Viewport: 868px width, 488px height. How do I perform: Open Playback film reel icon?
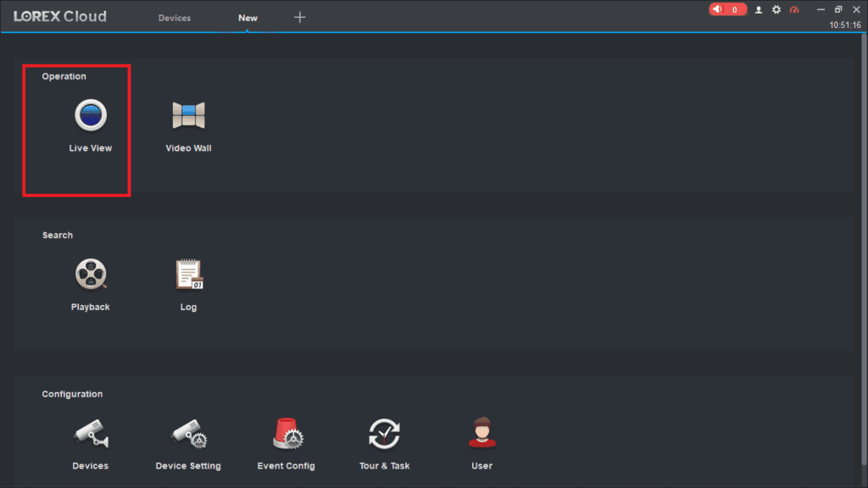pyautogui.click(x=91, y=274)
